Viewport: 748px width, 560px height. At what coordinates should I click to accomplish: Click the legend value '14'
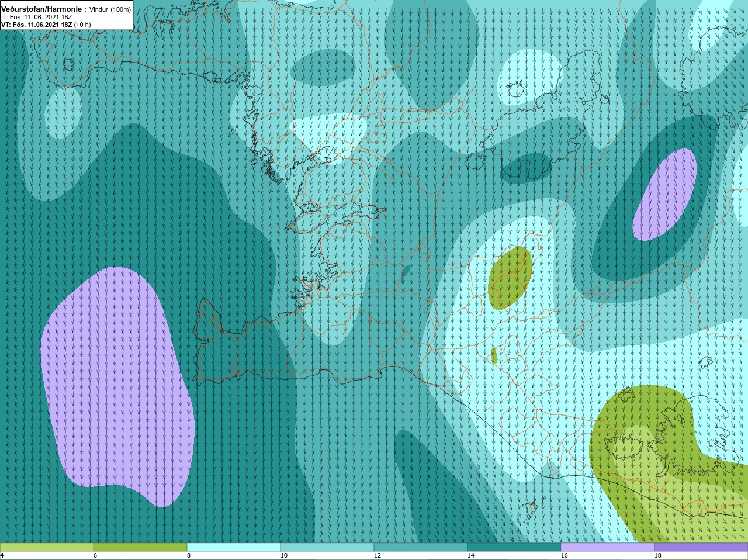(471, 555)
